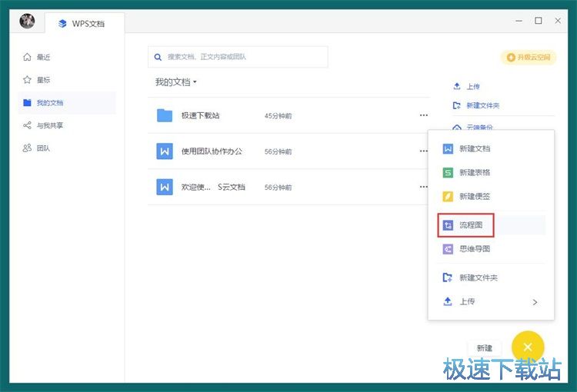577x392 pixels.
Task: Click 新建文件夹 link in the right panel
Action: [x=483, y=105]
